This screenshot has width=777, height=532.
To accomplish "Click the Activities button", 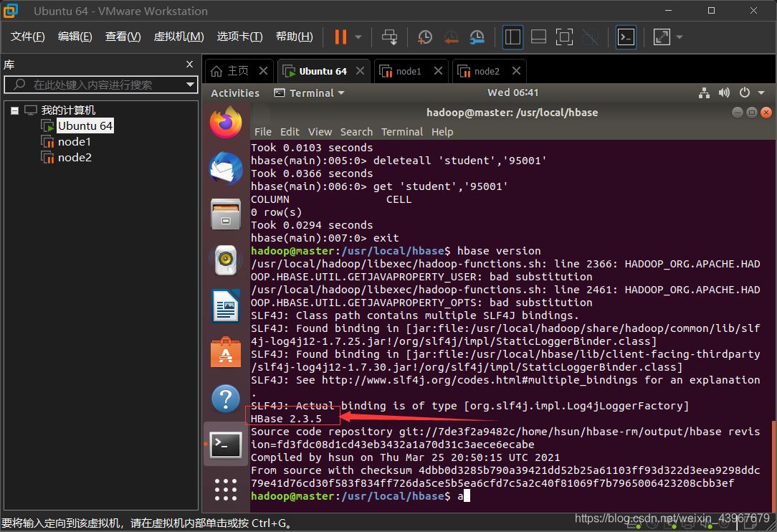I will coord(235,93).
